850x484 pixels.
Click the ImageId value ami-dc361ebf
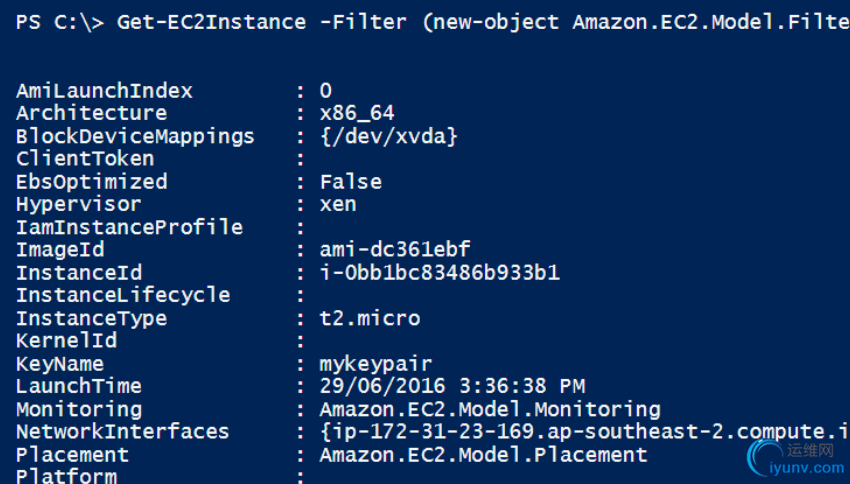395,249
